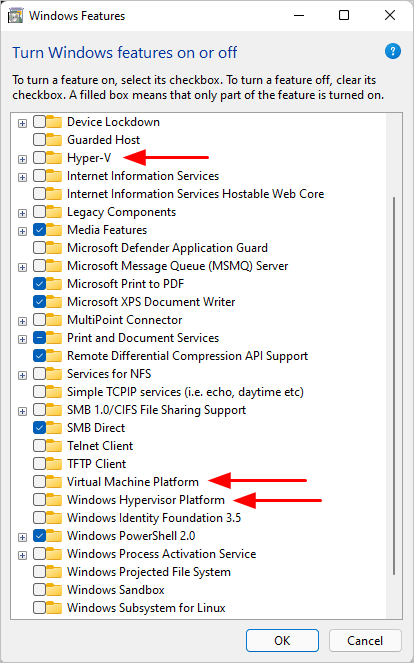Click the blue help question mark icon
The width and height of the screenshot is (414, 663).
[x=392, y=52]
